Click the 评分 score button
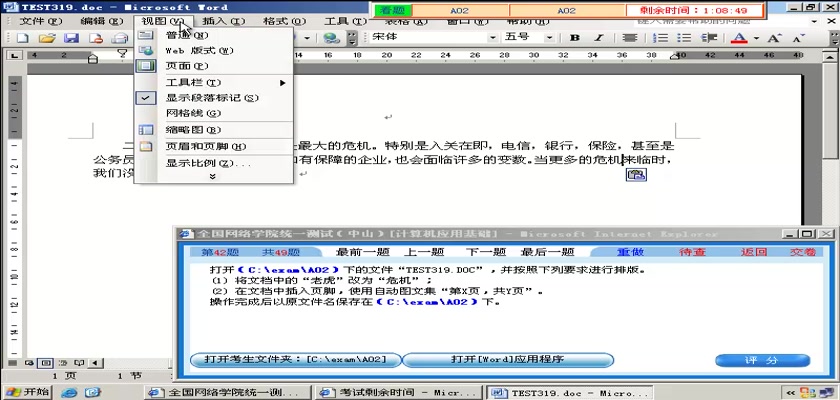This screenshot has height=400, width=840. [x=762, y=360]
